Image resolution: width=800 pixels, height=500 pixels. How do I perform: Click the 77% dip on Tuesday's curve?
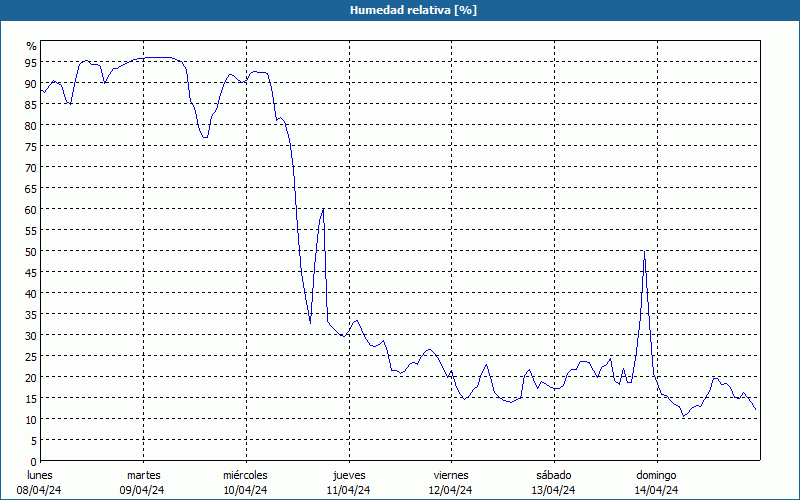pyautogui.click(x=205, y=137)
